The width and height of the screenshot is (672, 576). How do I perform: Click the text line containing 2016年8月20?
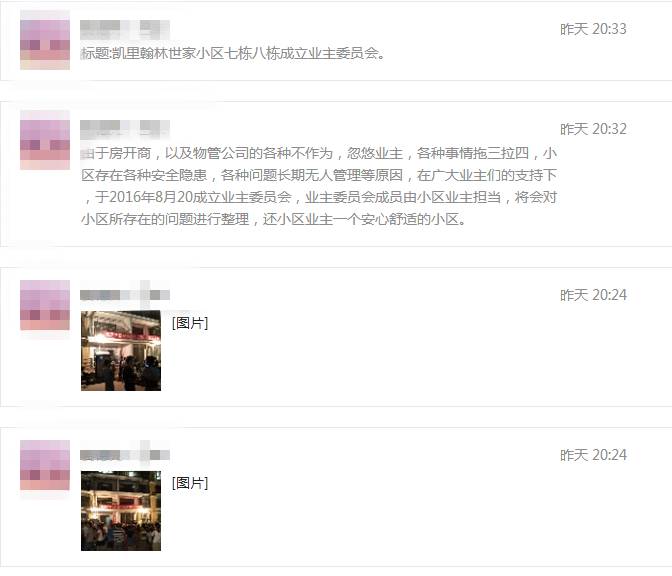319,197
